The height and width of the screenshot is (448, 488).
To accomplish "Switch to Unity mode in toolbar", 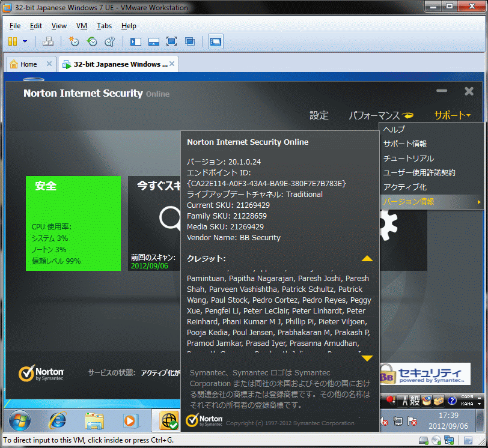I will tap(190, 41).
